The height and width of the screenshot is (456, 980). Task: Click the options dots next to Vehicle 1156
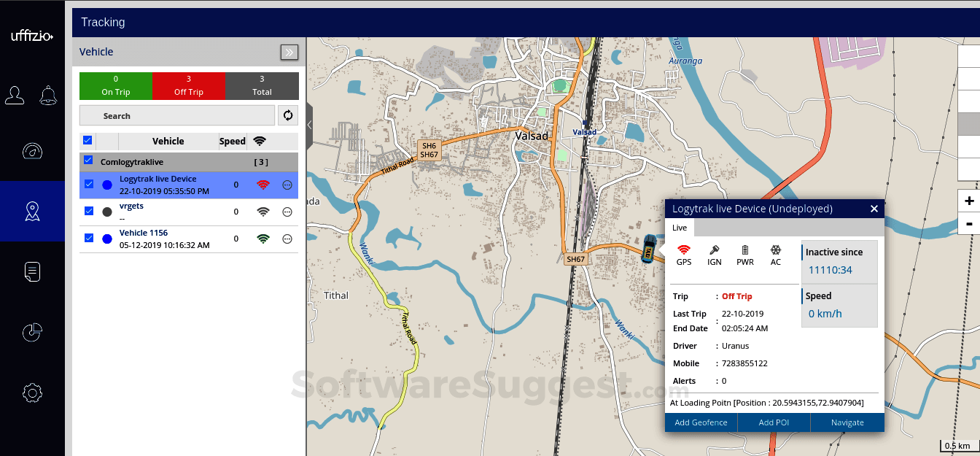click(x=287, y=239)
